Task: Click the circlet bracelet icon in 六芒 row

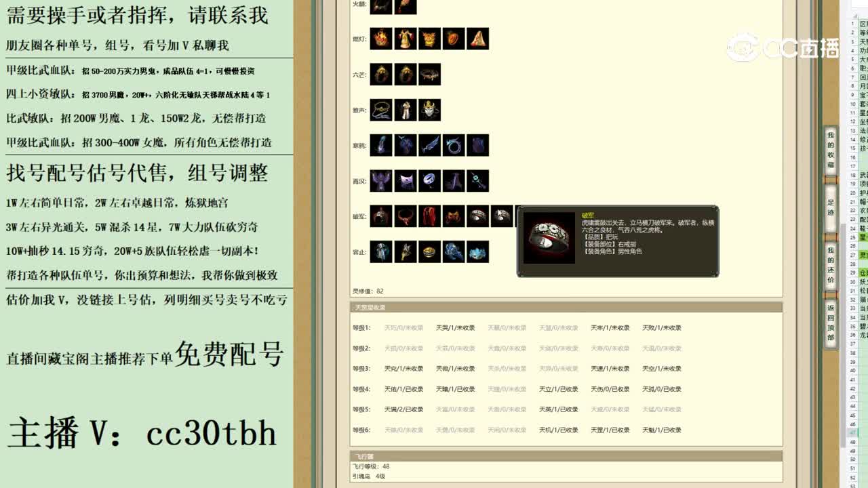Action: pos(429,75)
